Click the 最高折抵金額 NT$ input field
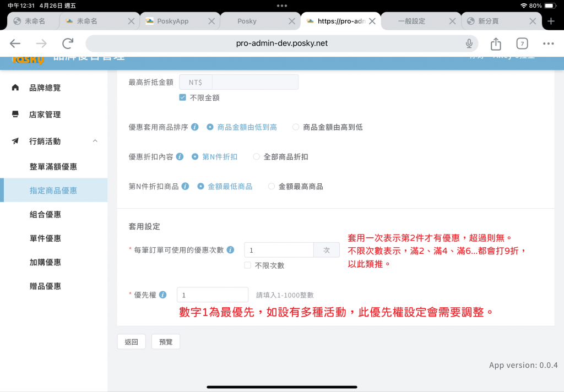This screenshot has width=564, height=392. [x=255, y=83]
